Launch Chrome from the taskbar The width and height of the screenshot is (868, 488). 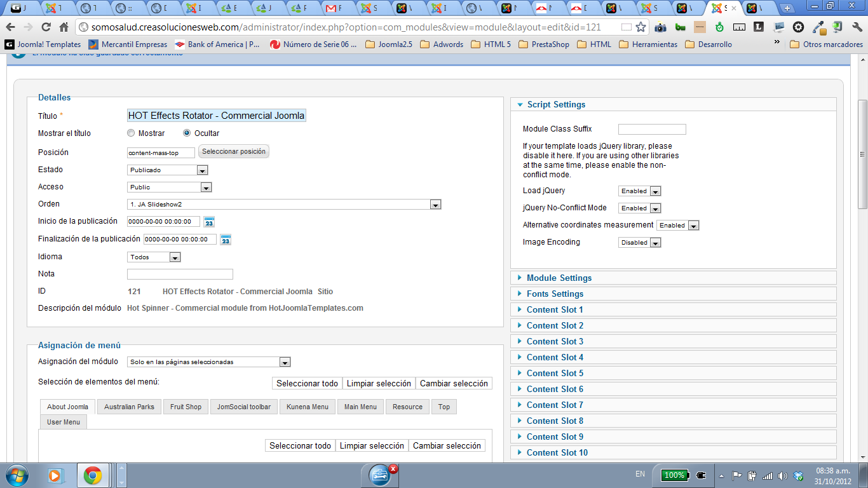[93, 475]
